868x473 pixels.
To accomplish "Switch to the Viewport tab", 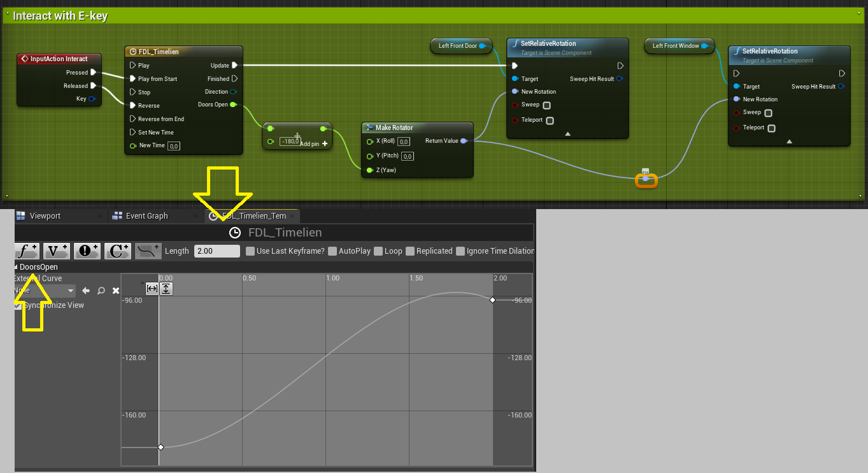I will click(x=45, y=216).
